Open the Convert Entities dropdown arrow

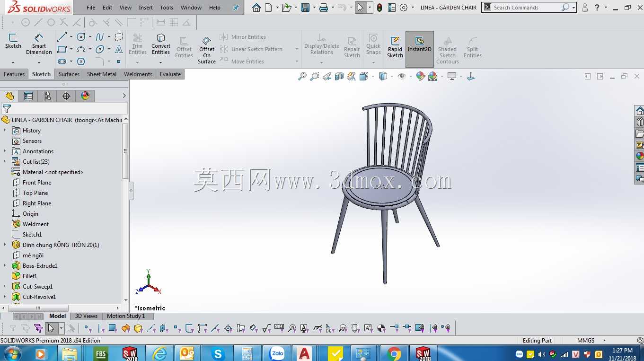161,62
